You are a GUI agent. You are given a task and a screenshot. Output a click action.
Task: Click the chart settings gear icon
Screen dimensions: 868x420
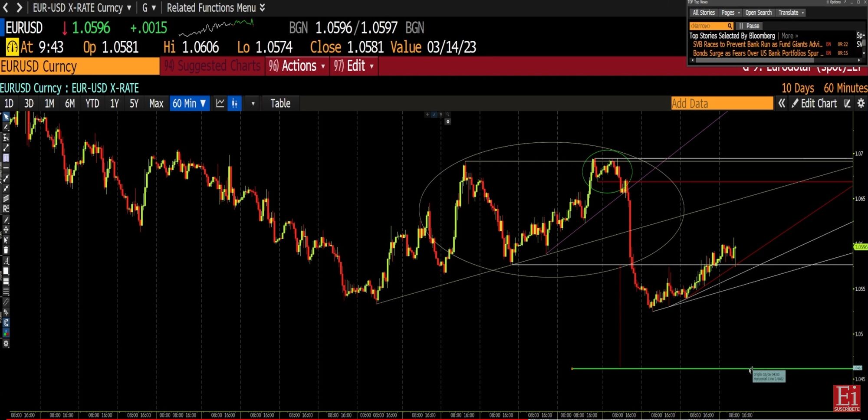point(861,103)
